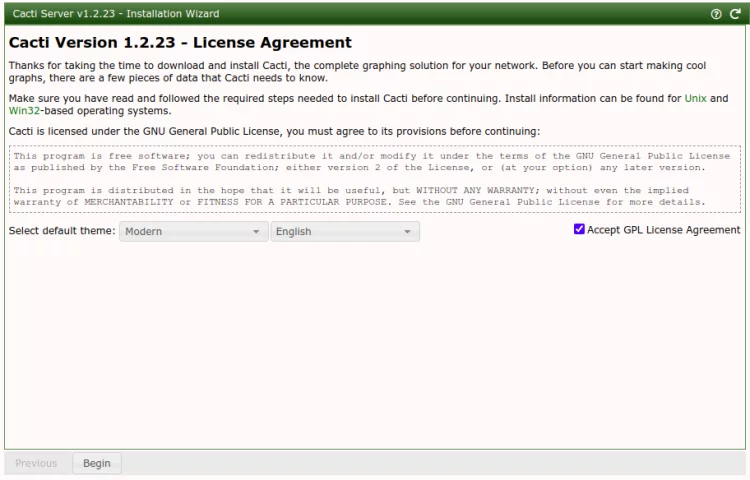Click the 'License Agreement' page heading

coord(180,43)
